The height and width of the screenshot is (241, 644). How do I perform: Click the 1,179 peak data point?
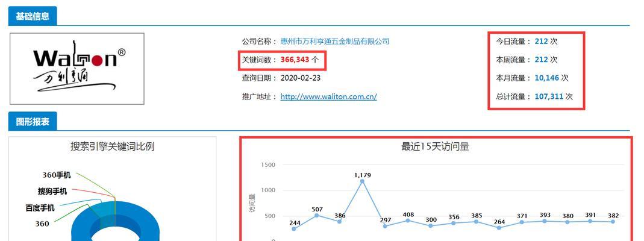(362, 181)
